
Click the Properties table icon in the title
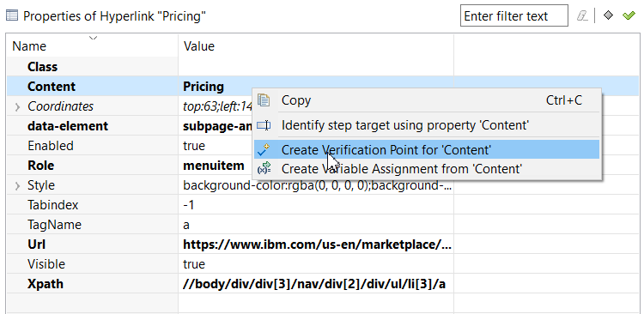12,16
